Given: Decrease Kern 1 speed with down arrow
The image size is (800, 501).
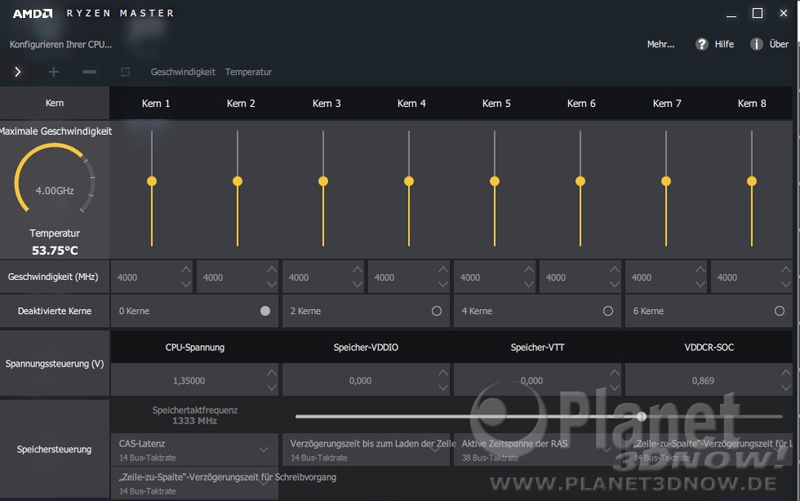Looking at the screenshot, I should coord(186,285).
